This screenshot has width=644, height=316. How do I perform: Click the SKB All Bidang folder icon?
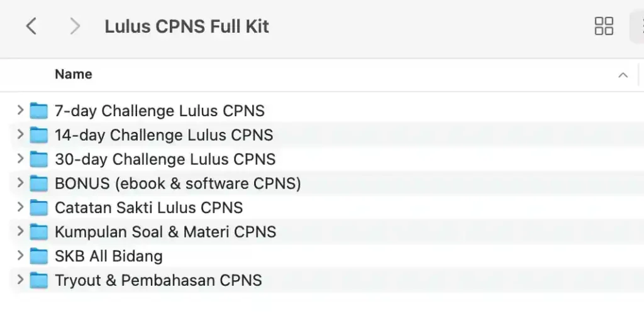39,256
